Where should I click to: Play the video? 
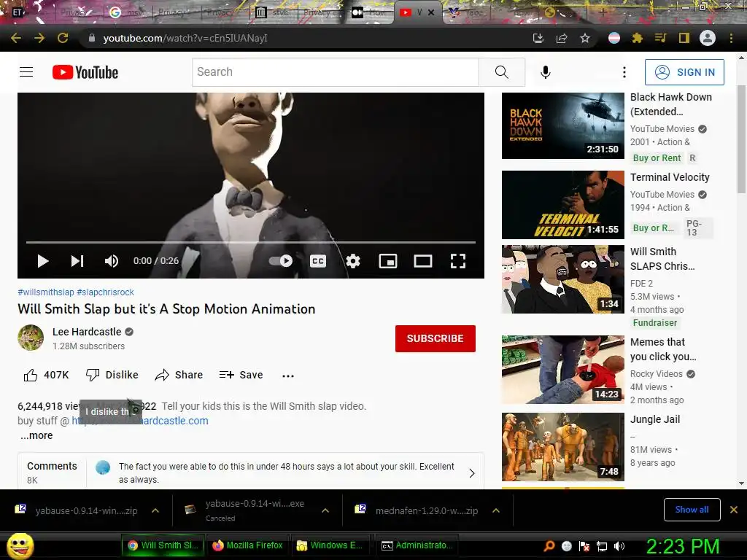pyautogui.click(x=43, y=261)
